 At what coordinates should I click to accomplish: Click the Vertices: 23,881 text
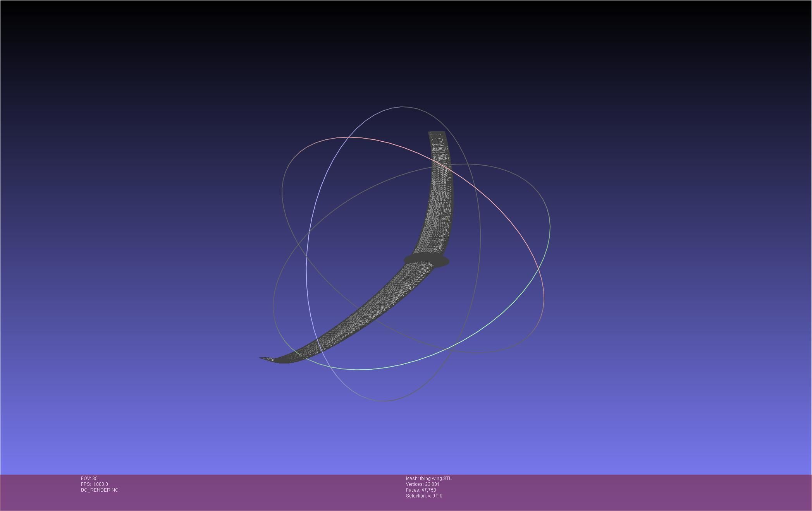(x=423, y=484)
